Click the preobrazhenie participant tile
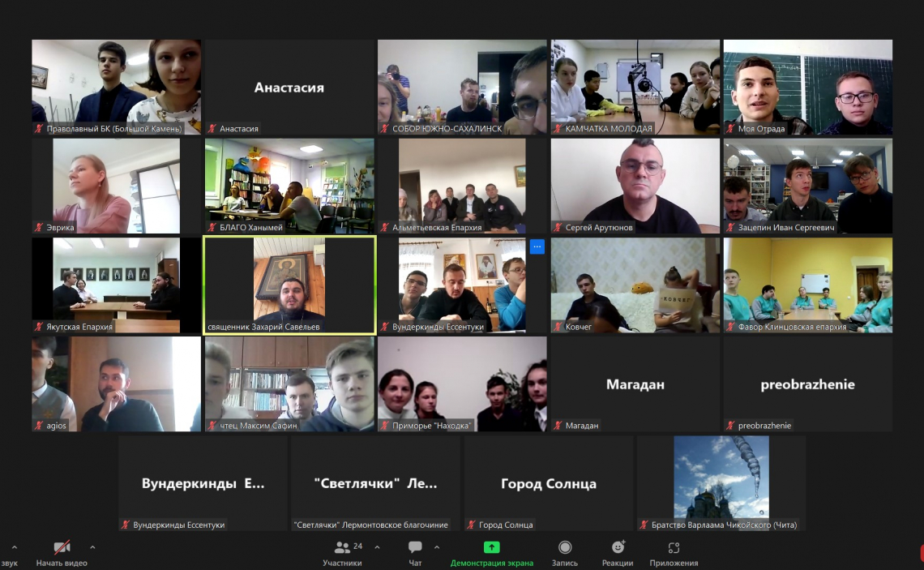Screen dimensions: 924x570 (807, 384)
